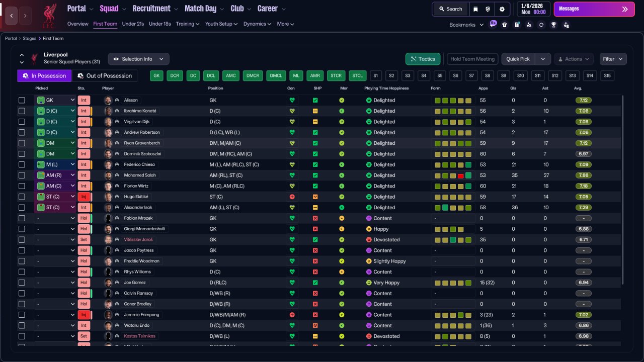The height and width of the screenshot is (362, 644).
Task: Click Alisson's player portrait
Action: tap(108, 100)
